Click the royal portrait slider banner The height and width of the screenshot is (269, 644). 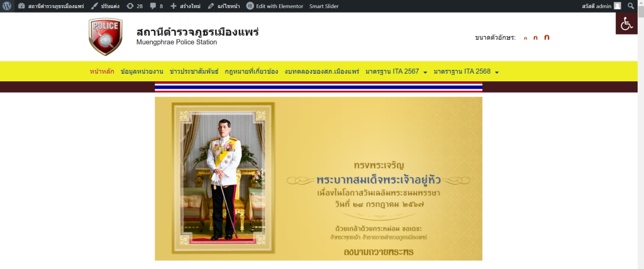(318, 179)
